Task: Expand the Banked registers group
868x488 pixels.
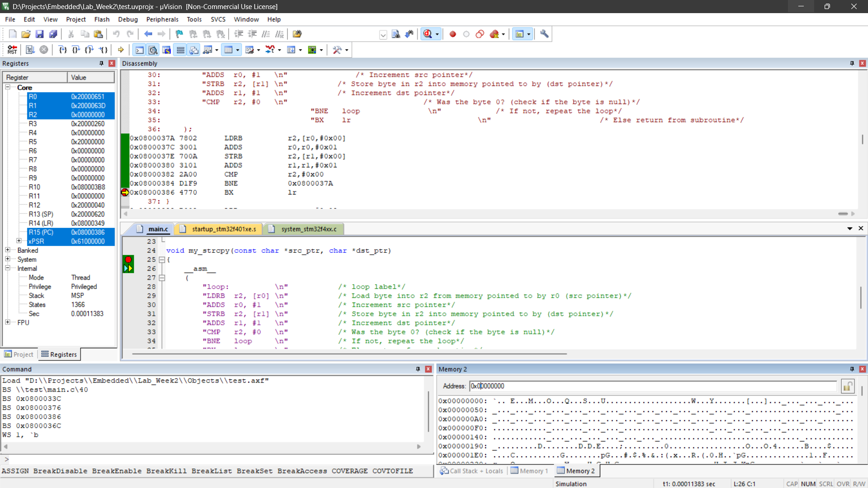Action: tap(8, 250)
